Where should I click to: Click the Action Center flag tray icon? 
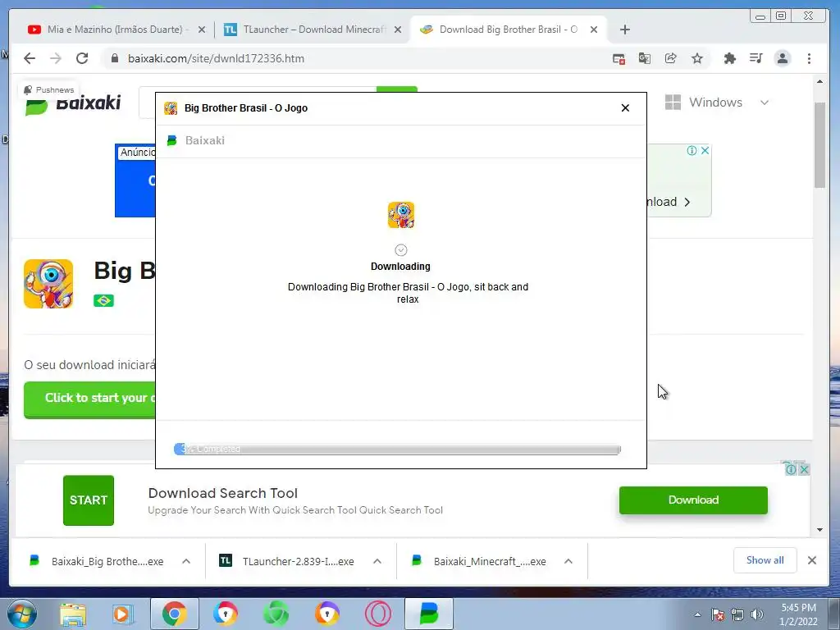coord(718,614)
